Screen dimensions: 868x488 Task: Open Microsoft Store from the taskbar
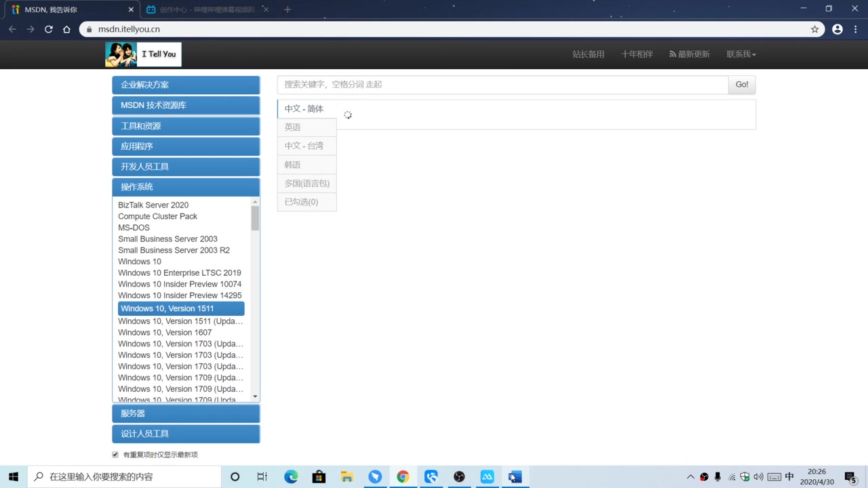click(319, 476)
